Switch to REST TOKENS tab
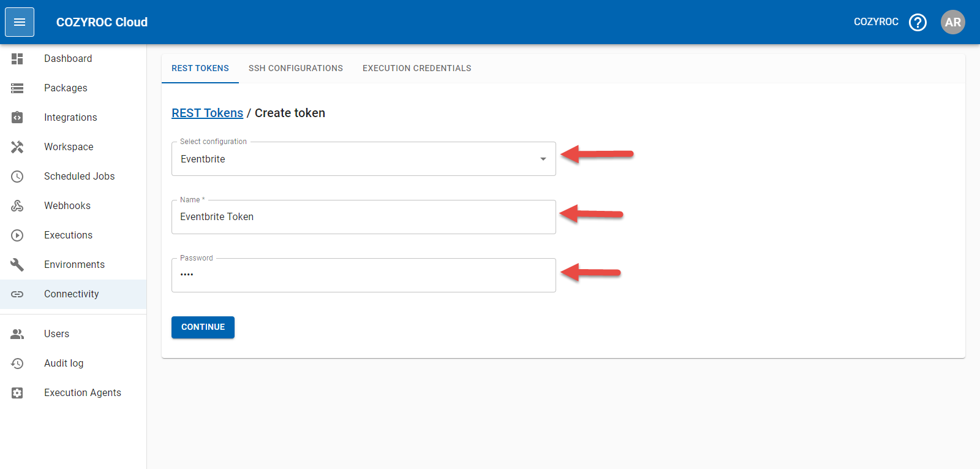 (x=200, y=69)
